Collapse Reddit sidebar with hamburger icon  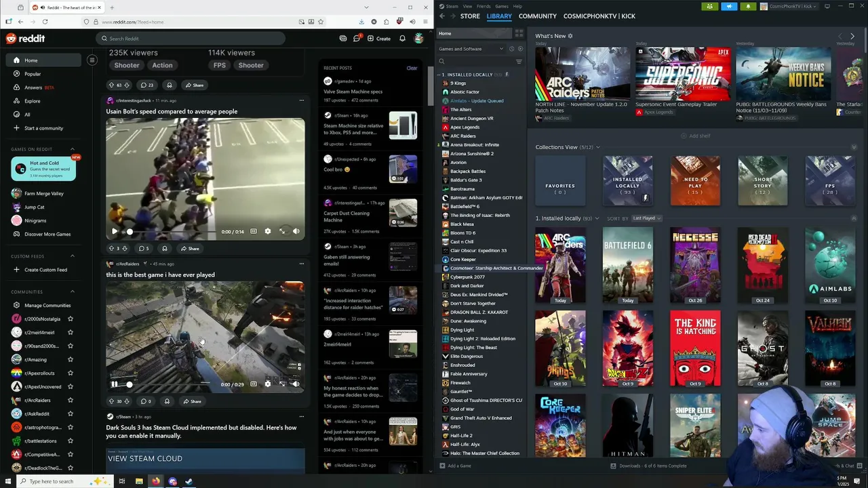click(92, 60)
